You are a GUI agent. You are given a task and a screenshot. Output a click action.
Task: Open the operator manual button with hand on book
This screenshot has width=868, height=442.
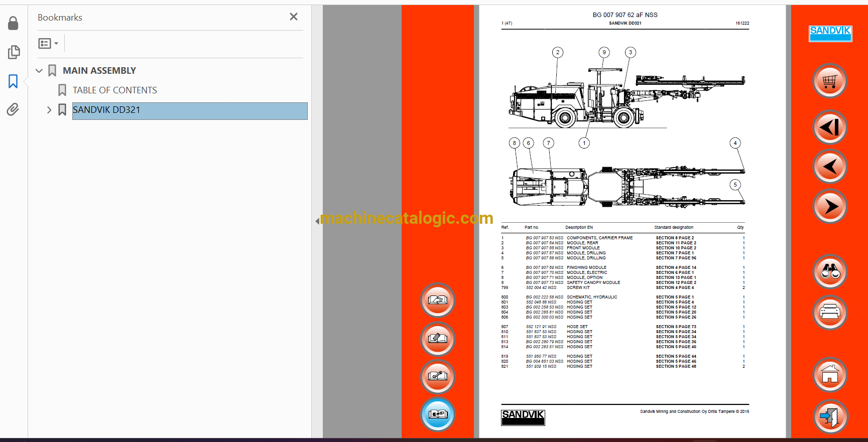pyautogui.click(x=438, y=301)
